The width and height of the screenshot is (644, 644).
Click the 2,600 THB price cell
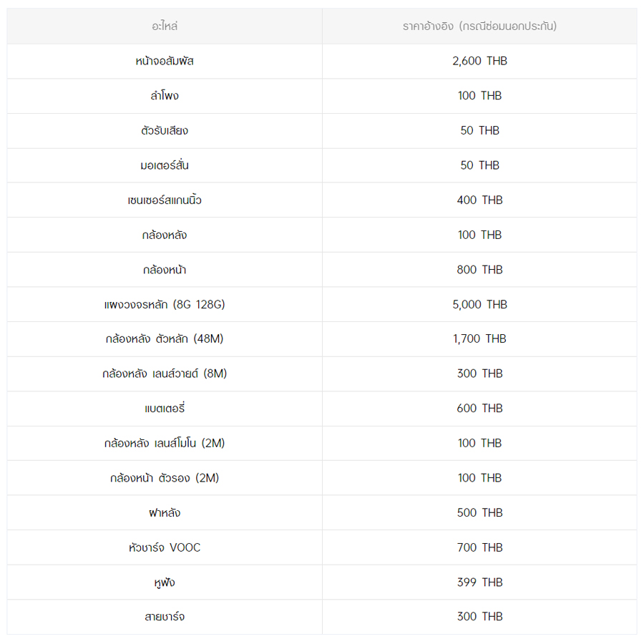(x=479, y=62)
